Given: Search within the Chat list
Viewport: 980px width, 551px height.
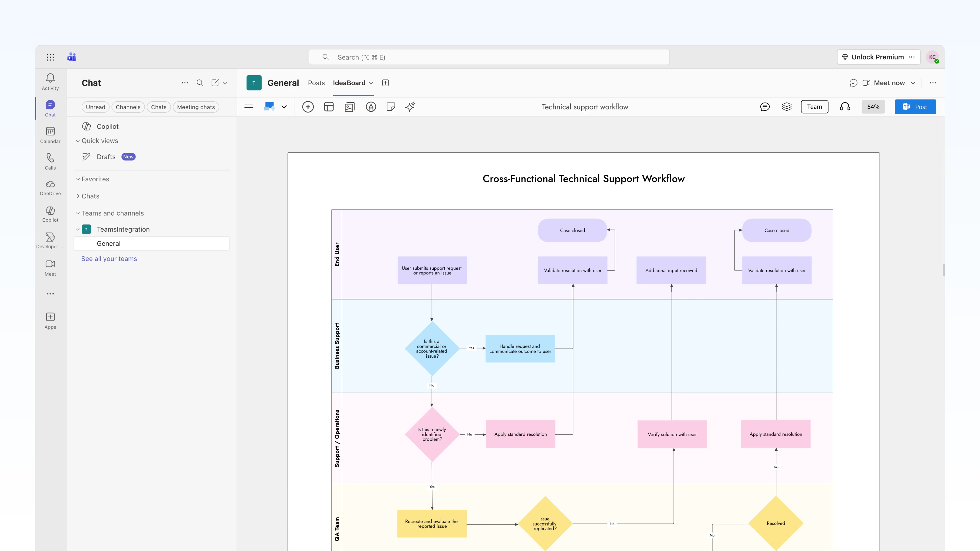Looking at the screenshot, I should click(200, 83).
